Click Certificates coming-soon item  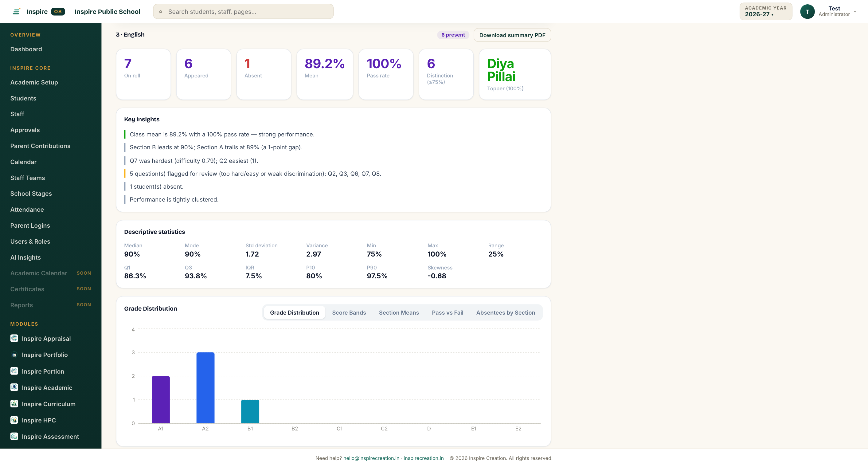[x=51, y=289]
